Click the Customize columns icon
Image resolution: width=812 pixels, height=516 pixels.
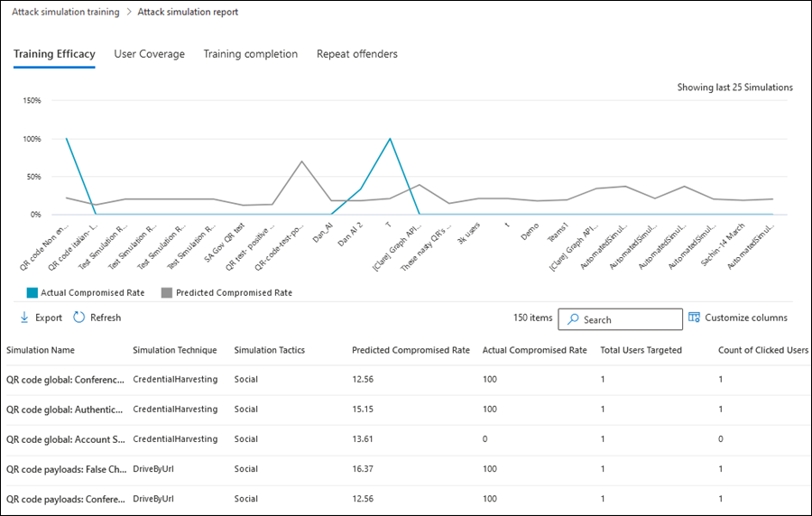(x=694, y=318)
